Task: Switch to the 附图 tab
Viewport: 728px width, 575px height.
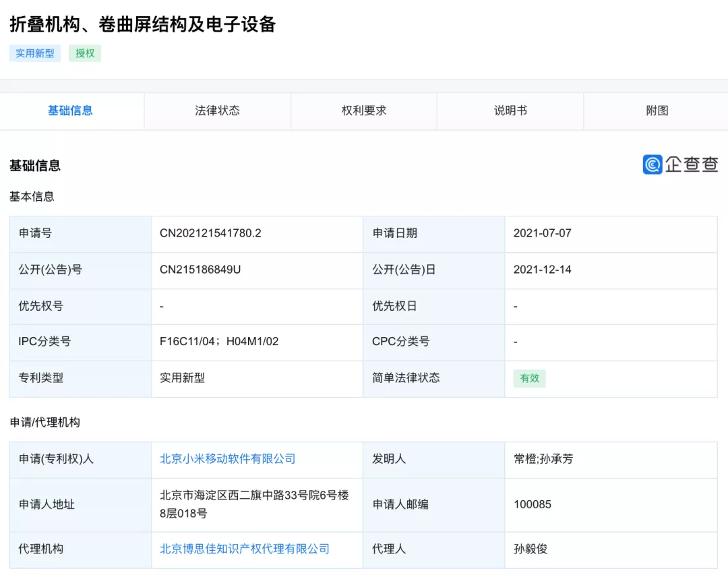Action: (x=657, y=111)
